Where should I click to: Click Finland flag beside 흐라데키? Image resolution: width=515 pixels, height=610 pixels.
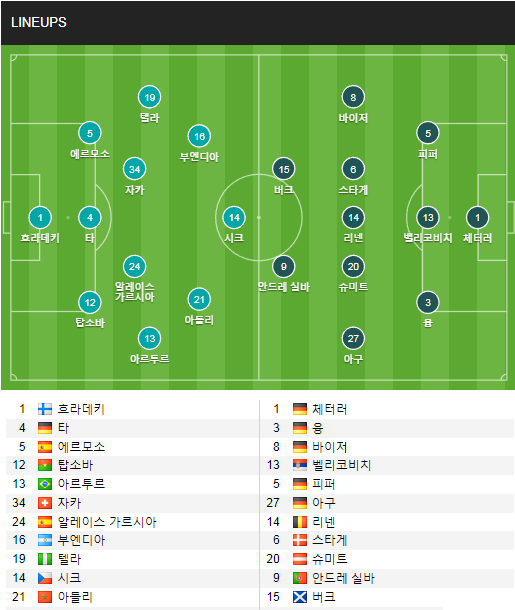pyautogui.click(x=45, y=409)
